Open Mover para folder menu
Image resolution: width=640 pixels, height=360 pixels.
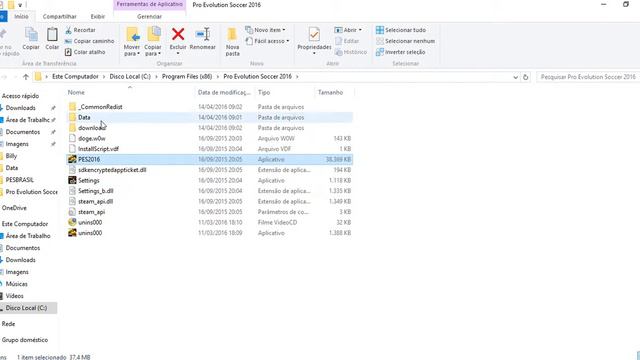point(132,41)
